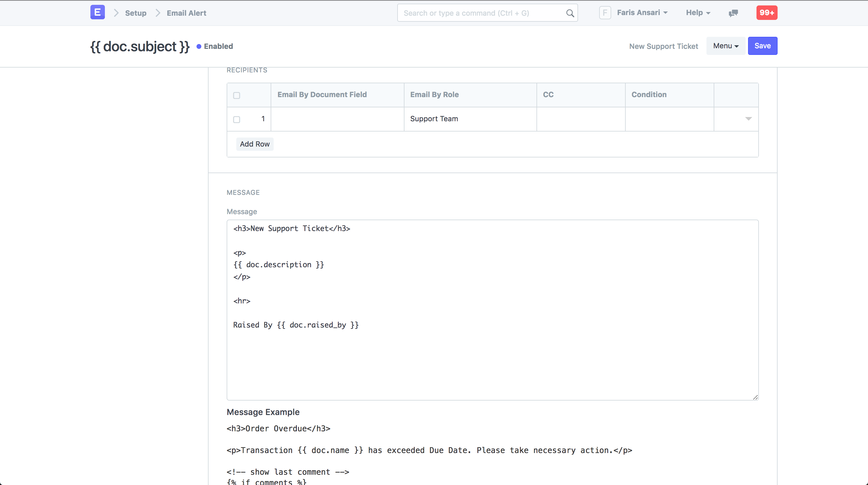Open the Faris Ansari user dropdown
The image size is (868, 485).
click(x=642, y=13)
